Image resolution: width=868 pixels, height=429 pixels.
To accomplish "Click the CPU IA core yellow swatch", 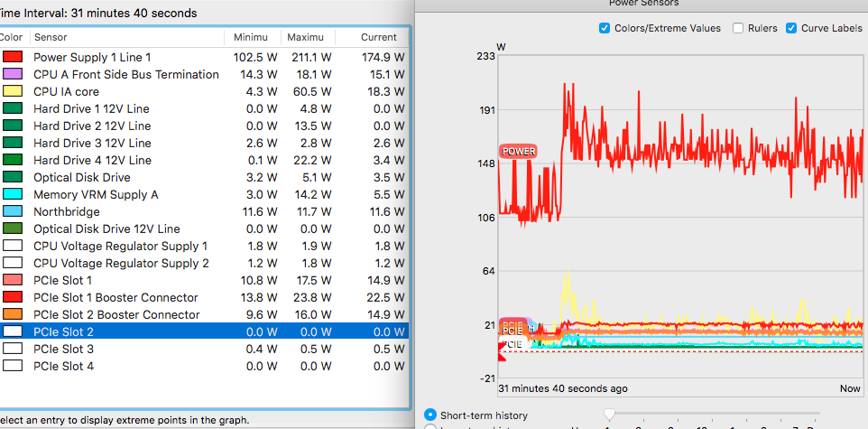I will (x=12, y=91).
